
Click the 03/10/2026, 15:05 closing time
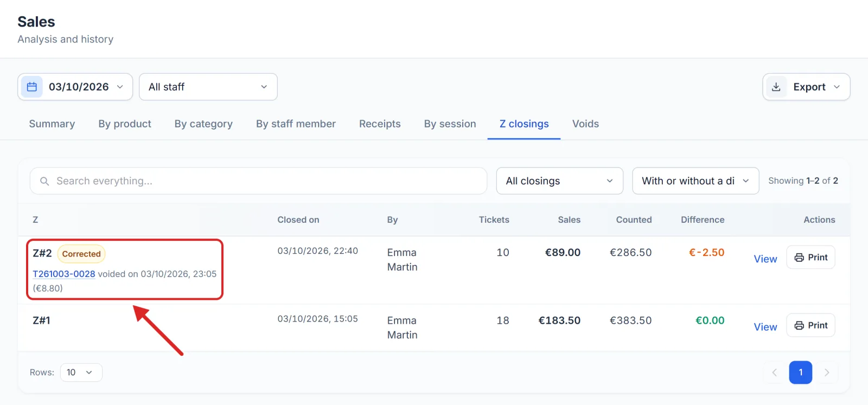[318, 319]
